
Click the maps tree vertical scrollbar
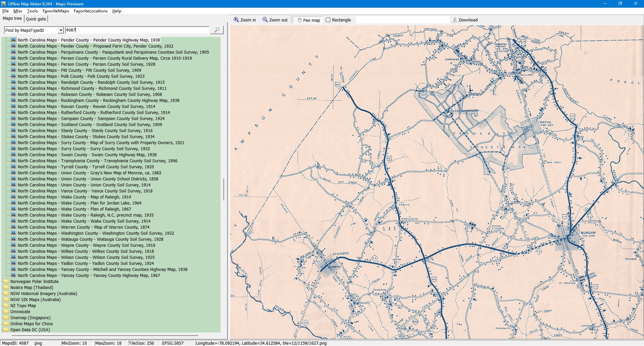[224, 189]
